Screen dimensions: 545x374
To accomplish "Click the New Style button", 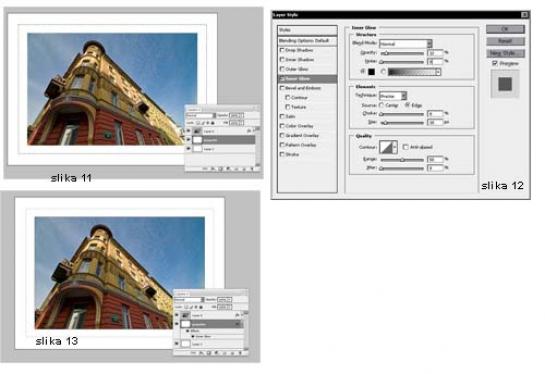I will coord(505,53).
